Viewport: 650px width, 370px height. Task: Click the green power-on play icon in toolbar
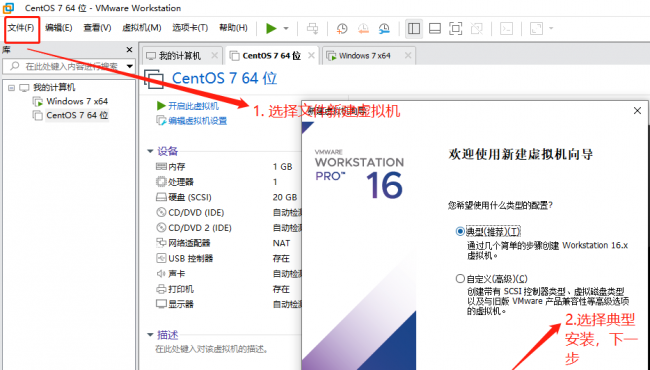tap(271, 28)
